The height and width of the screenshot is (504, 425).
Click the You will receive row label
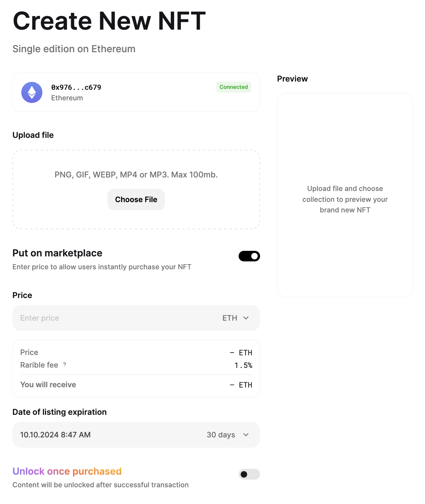[x=48, y=385]
